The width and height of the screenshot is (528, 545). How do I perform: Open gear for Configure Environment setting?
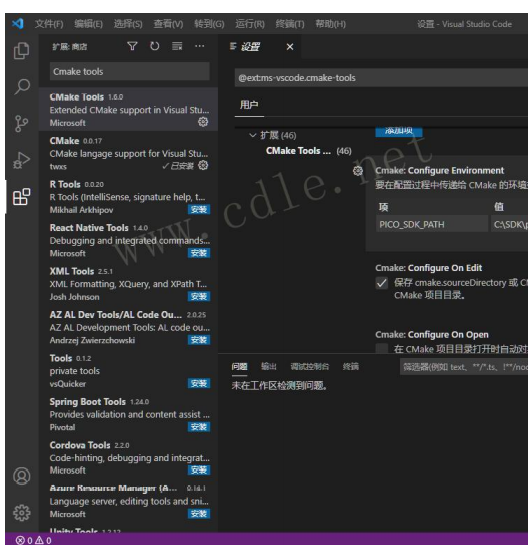358,171
